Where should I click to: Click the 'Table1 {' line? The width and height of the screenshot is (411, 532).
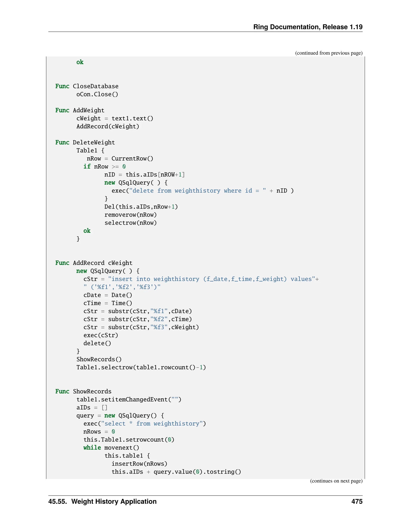pyautogui.click(x=90, y=151)
